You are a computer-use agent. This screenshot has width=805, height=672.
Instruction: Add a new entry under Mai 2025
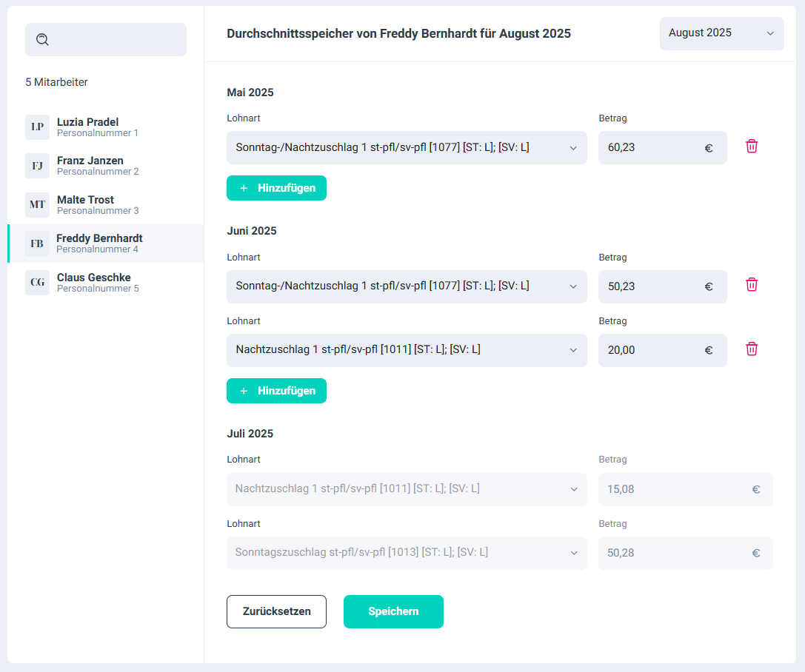(276, 188)
